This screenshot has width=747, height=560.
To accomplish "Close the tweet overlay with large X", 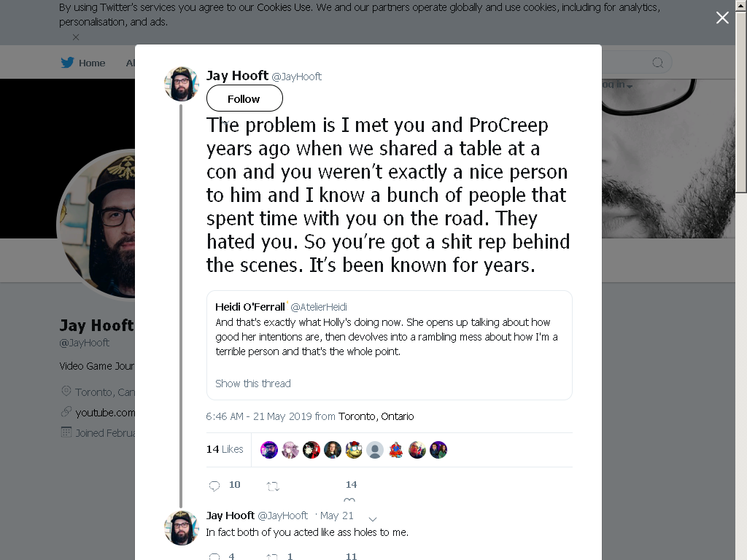I will 722,17.
